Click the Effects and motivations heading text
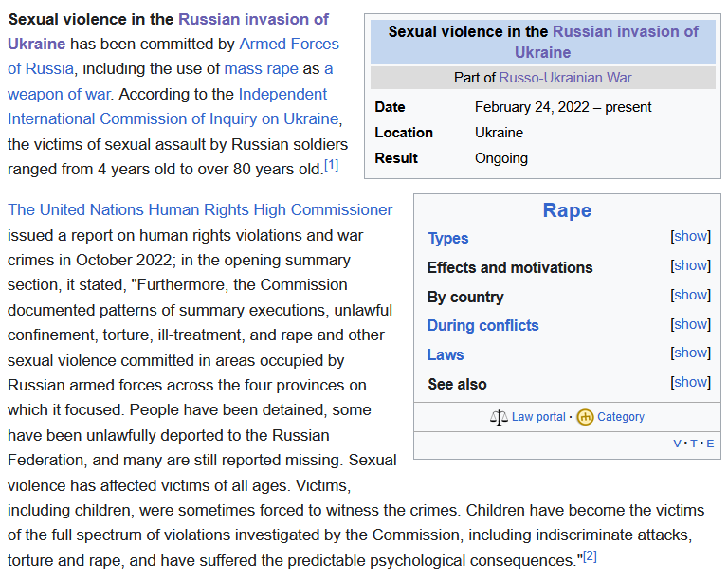728x580 pixels. click(510, 267)
